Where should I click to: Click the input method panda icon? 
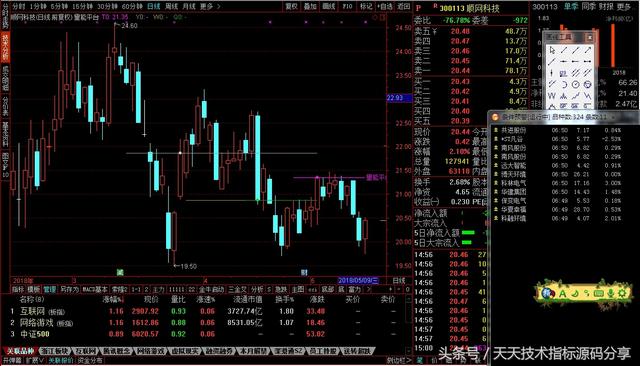tap(547, 293)
